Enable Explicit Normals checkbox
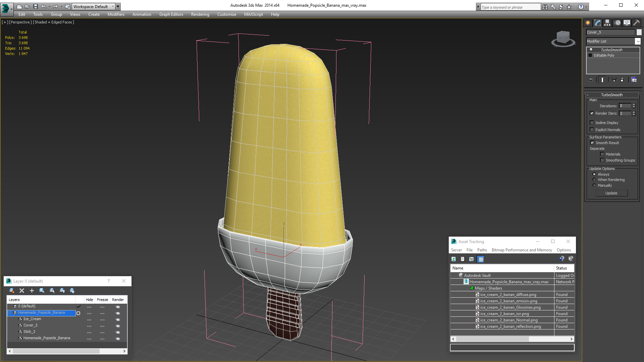 point(592,130)
